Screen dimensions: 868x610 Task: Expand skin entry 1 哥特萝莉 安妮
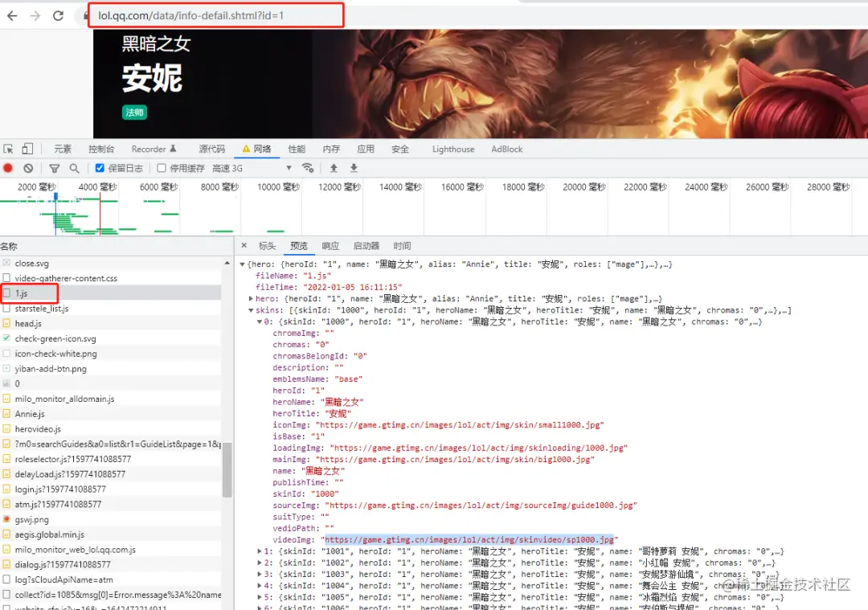[x=259, y=551]
